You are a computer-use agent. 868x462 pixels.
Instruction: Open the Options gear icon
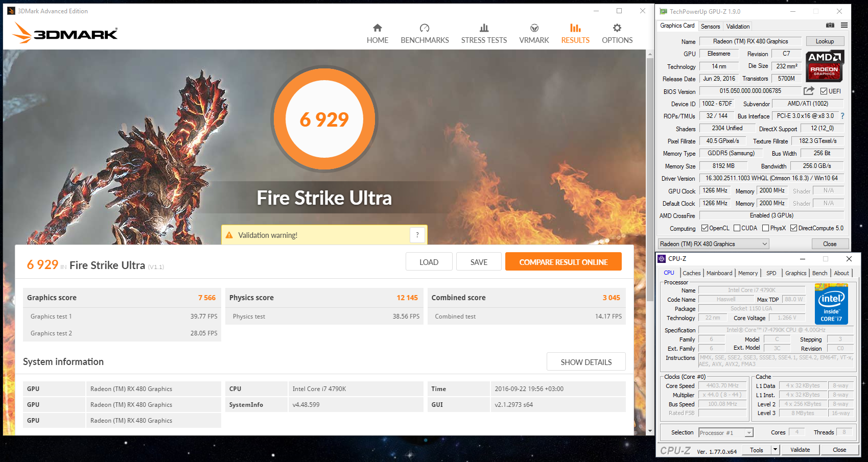(617, 28)
